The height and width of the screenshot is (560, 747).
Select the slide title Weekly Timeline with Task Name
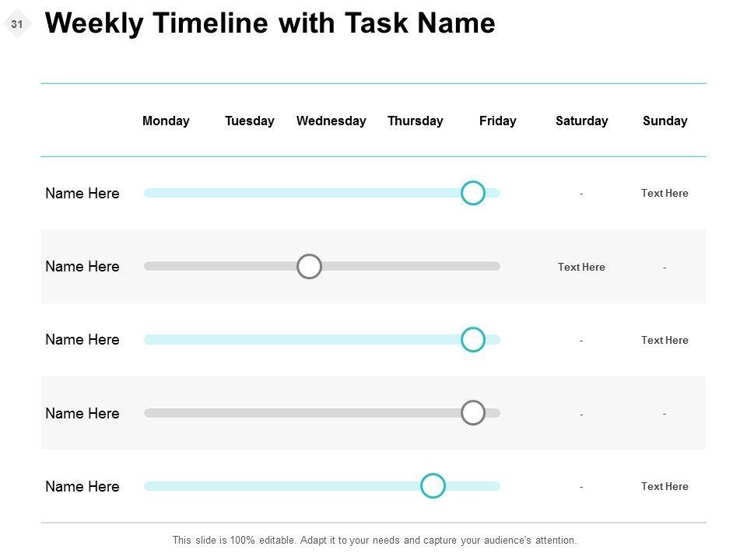(270, 23)
